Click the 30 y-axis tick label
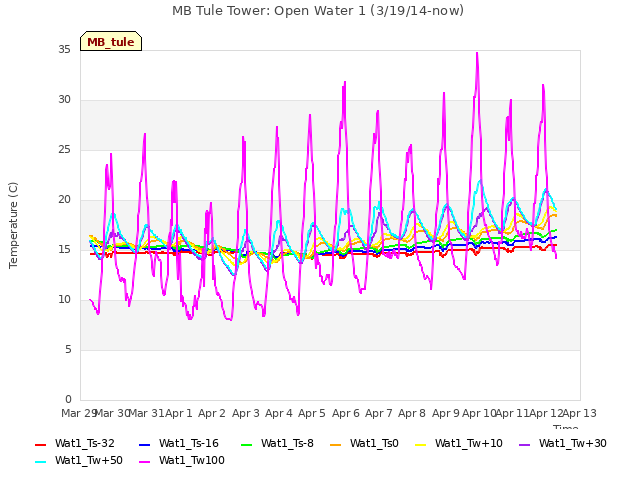 (64, 100)
